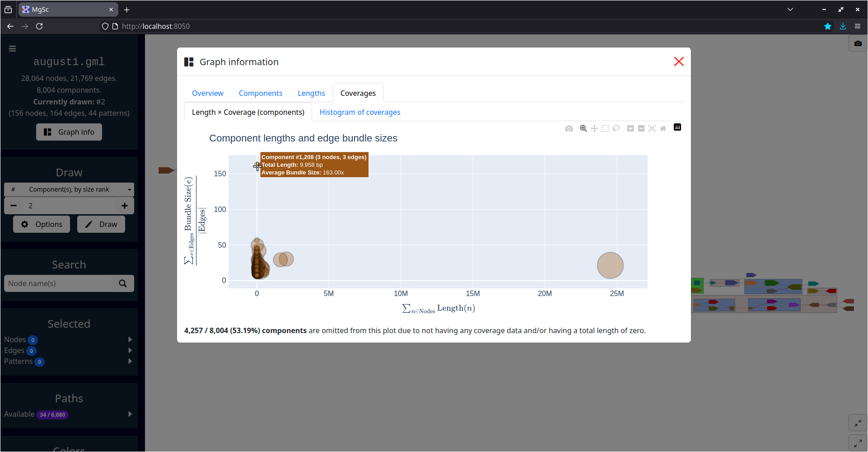Image resolution: width=868 pixels, height=452 pixels.
Task: Select the Lasso Select tool
Action: (616, 128)
